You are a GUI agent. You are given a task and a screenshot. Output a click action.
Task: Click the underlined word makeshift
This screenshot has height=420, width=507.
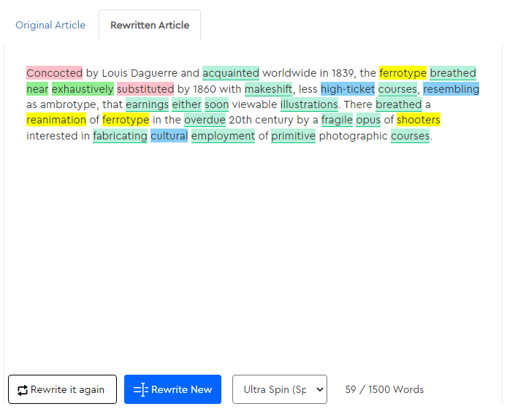click(x=268, y=89)
